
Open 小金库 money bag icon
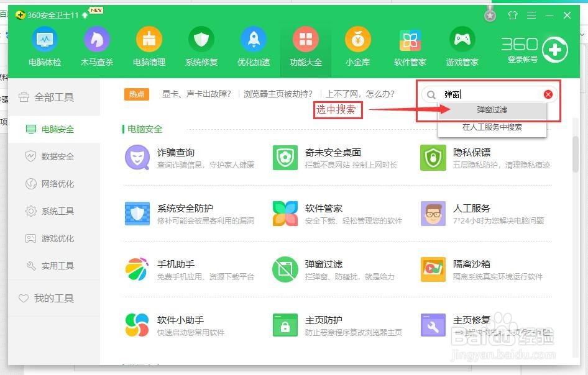pyautogui.click(x=358, y=39)
